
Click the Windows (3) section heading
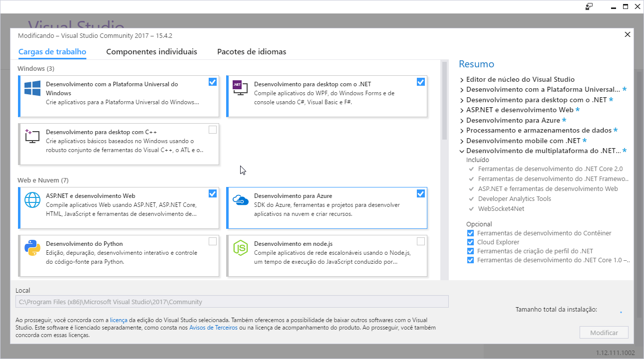point(36,68)
